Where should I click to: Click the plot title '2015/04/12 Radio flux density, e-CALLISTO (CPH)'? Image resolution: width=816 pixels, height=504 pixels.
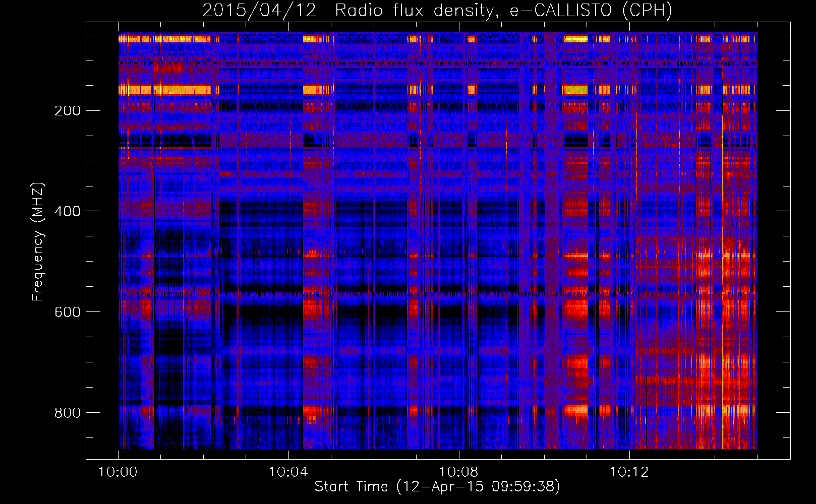tap(437, 10)
